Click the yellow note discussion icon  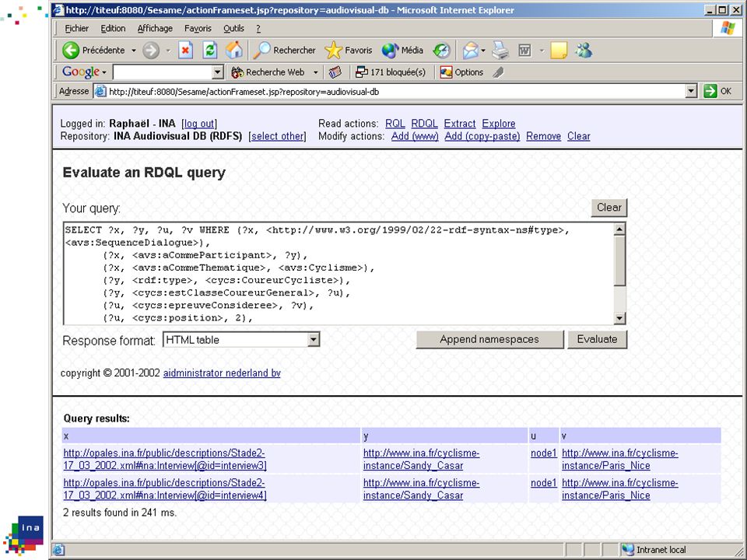coord(559,50)
